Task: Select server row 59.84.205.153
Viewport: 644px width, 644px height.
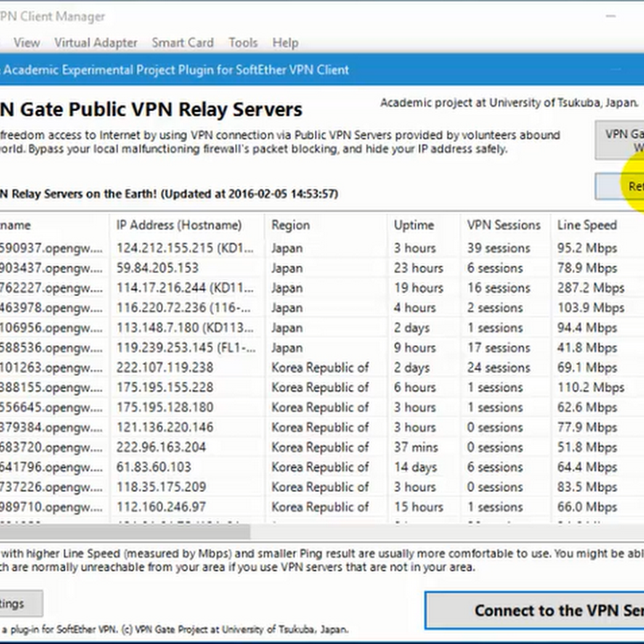Action: 322,268
